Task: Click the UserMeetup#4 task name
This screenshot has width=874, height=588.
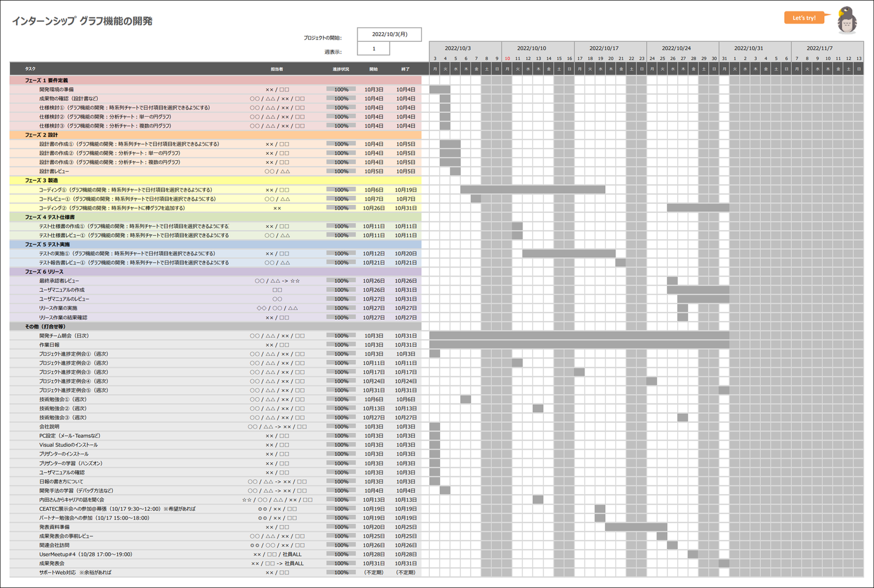Action: (86, 555)
